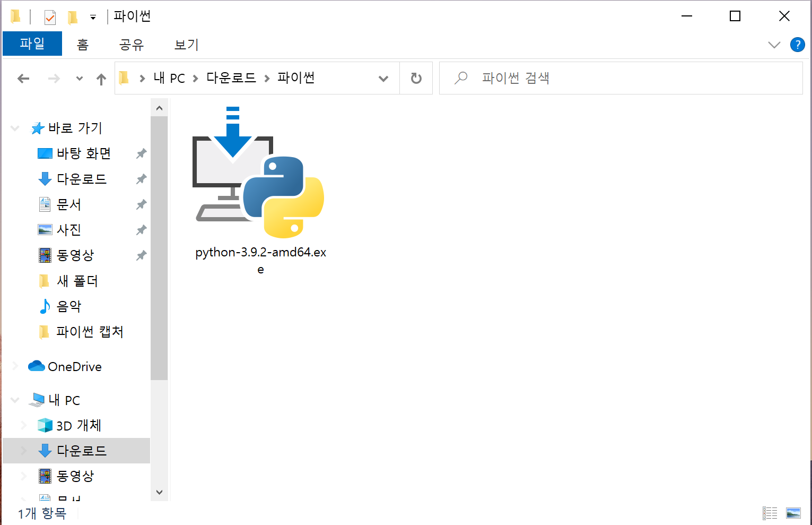Switch to the 홈 ribbon tab
Screen dimensions: 812x525
[x=82, y=45]
